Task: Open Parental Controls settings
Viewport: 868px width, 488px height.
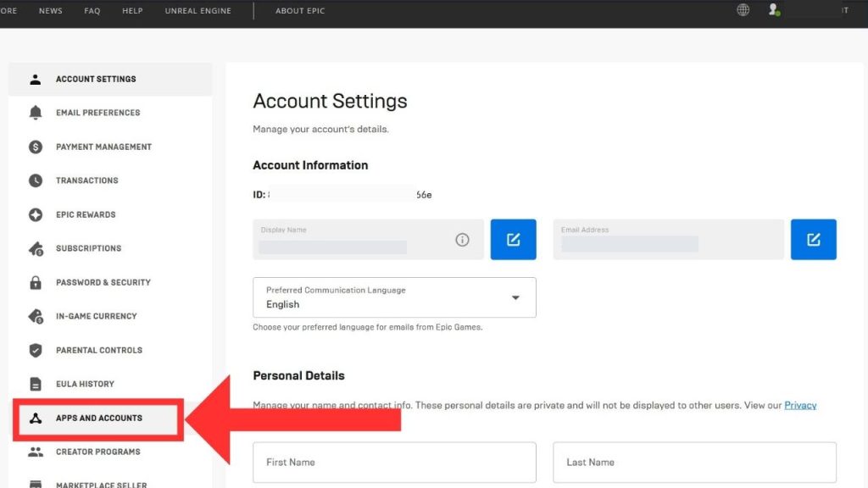Action: pyautogui.click(x=110, y=350)
